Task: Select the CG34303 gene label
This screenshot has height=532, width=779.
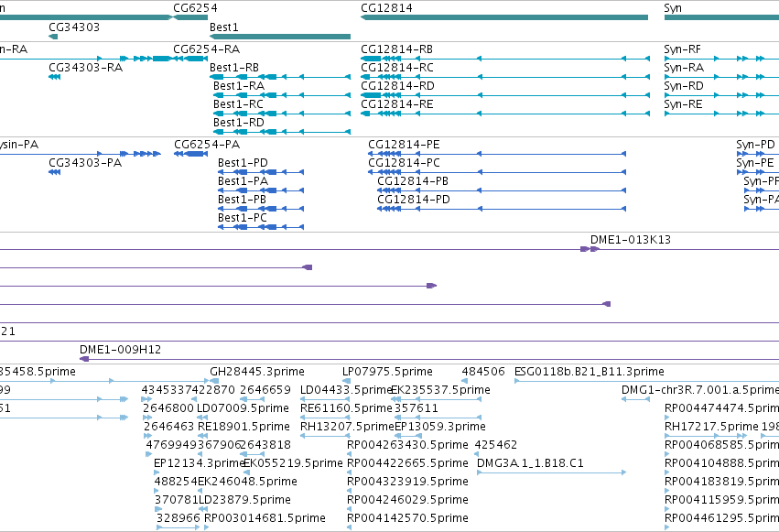Action: pyautogui.click(x=74, y=27)
